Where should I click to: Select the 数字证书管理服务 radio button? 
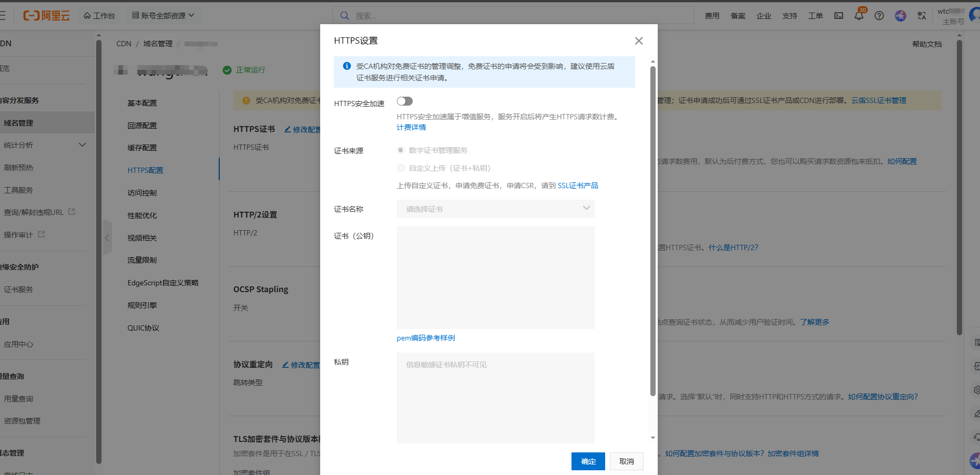coord(400,150)
